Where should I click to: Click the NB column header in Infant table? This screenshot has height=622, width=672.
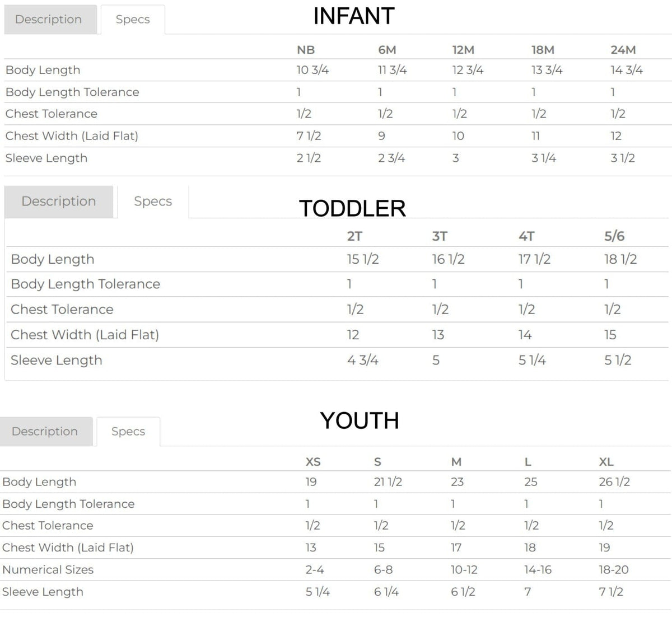click(x=306, y=50)
